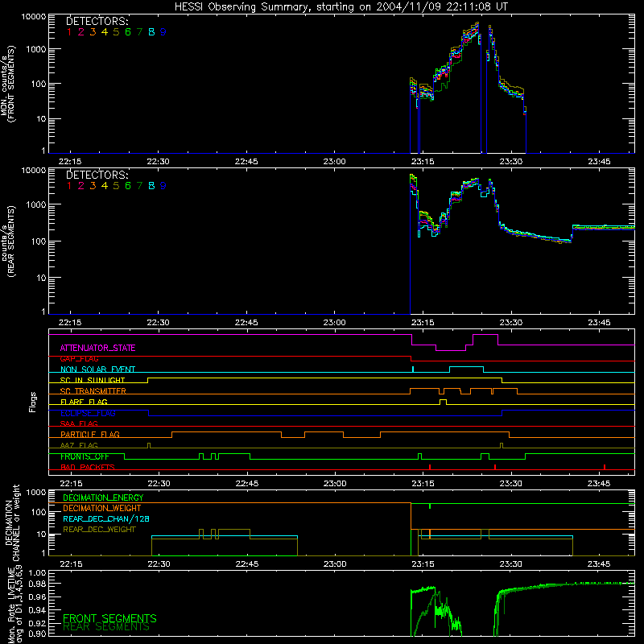The image size is (644, 644).
Task: Click the DECIMATION CHANNEL or weight axis title
Action: tap(12, 522)
